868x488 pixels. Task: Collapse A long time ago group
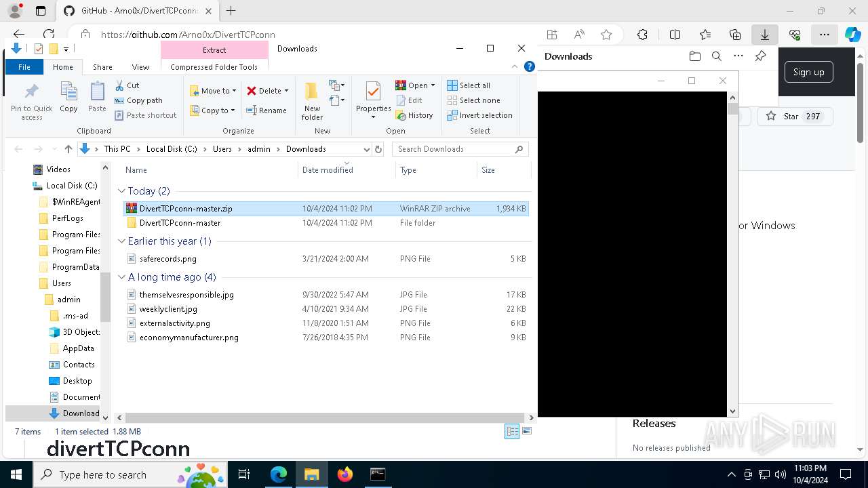(x=122, y=277)
